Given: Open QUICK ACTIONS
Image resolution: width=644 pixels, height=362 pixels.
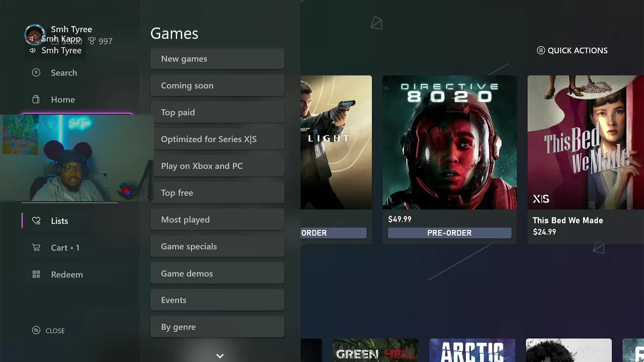Looking at the screenshot, I should pyautogui.click(x=572, y=50).
